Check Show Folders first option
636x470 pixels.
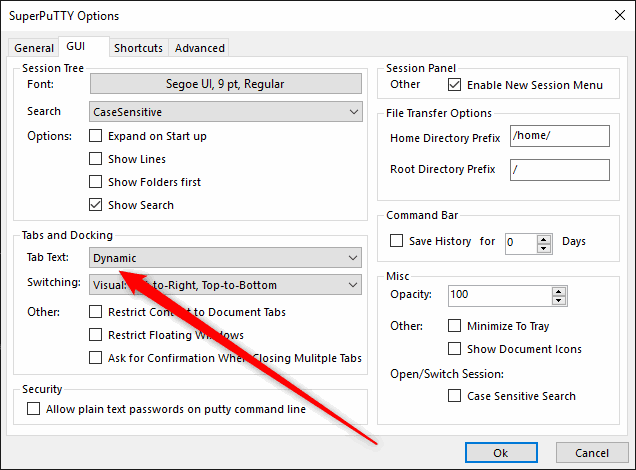click(97, 182)
